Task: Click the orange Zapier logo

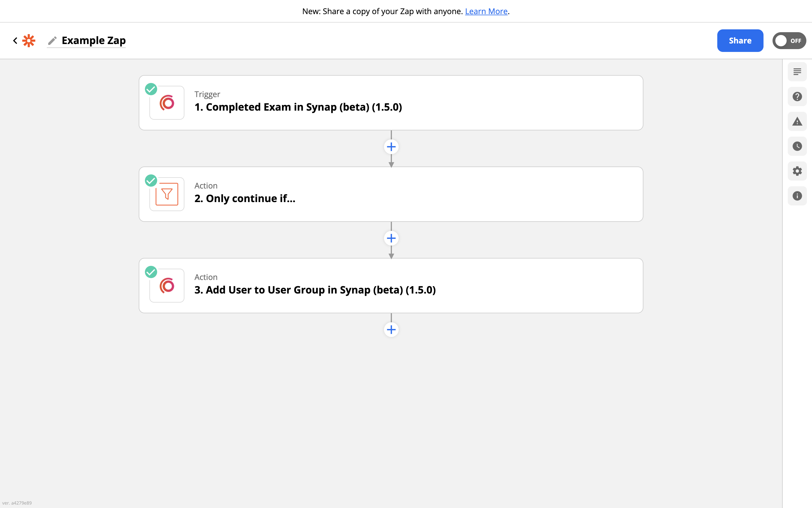Action: [x=29, y=41]
